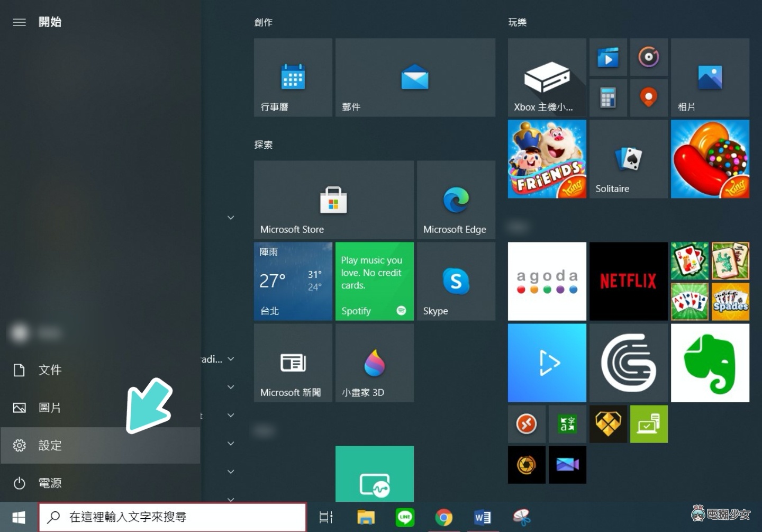Click the 探索 group header
Viewport: 762px width, 532px height.
264,145
